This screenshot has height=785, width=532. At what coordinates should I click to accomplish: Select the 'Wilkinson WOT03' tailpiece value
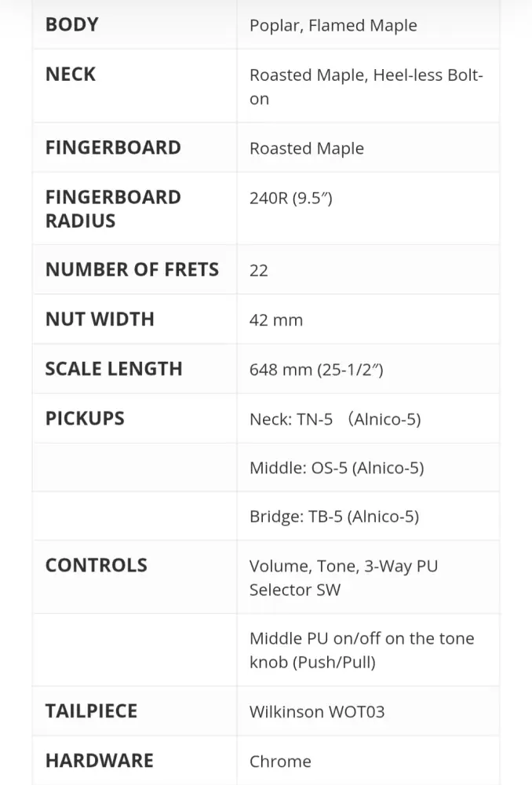(317, 712)
